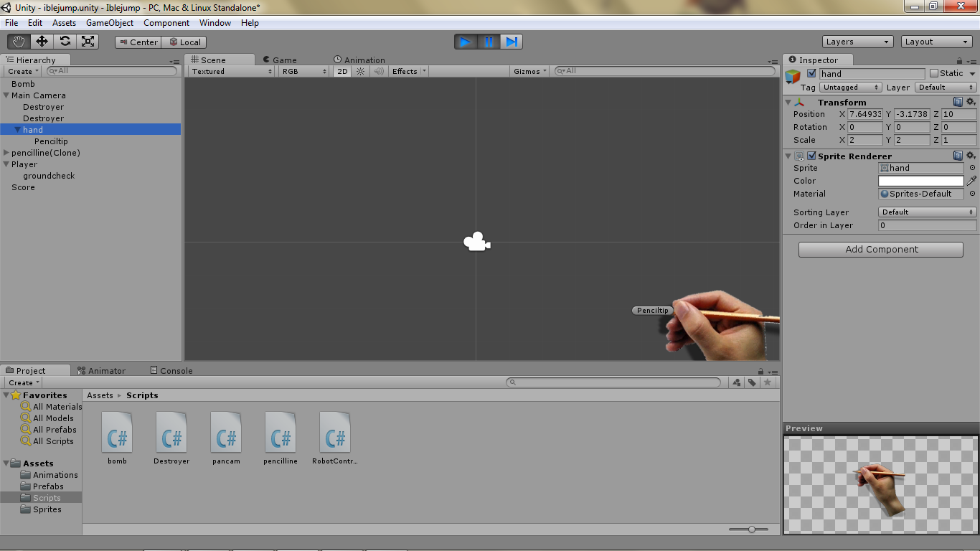Open the Layers dropdown
This screenshot has height=551, width=980.
coord(858,42)
